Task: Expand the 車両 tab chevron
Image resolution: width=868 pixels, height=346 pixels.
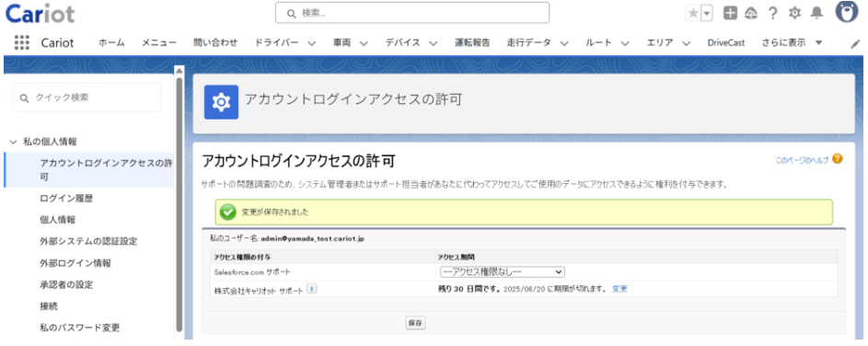Action: click(364, 43)
